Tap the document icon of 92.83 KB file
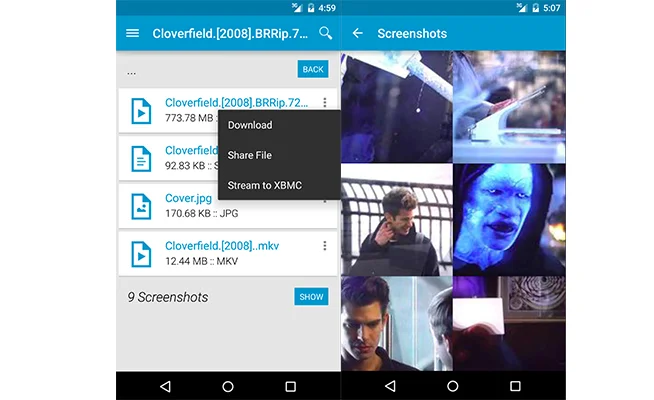 (141, 159)
